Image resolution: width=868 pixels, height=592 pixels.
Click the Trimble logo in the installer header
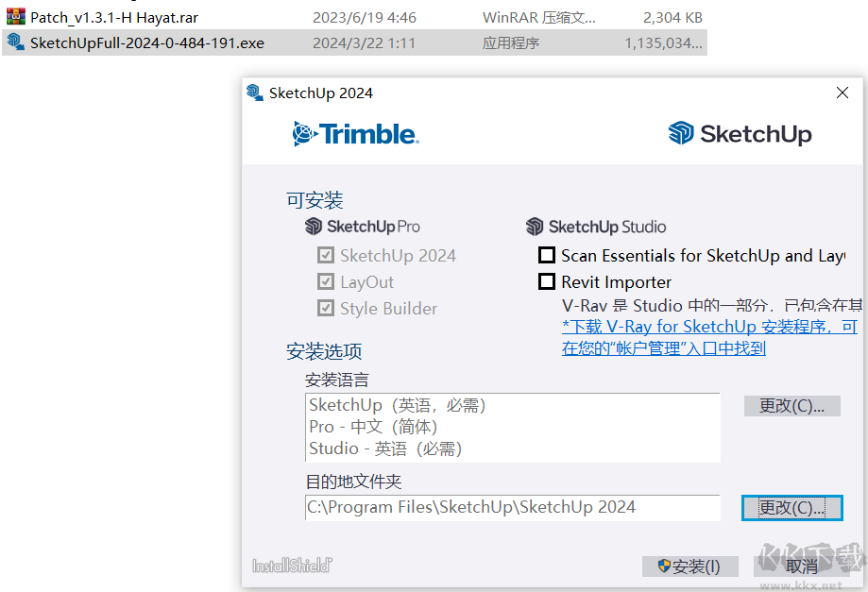tap(356, 134)
